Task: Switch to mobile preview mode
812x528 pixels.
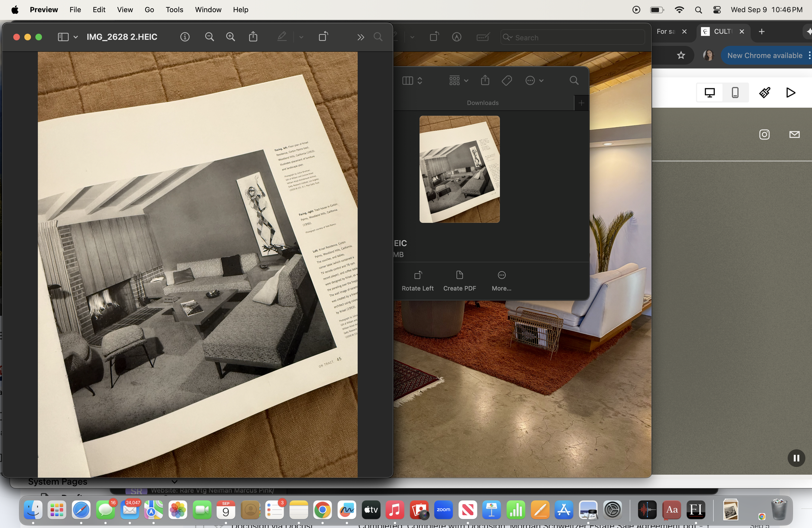Action: click(x=735, y=93)
